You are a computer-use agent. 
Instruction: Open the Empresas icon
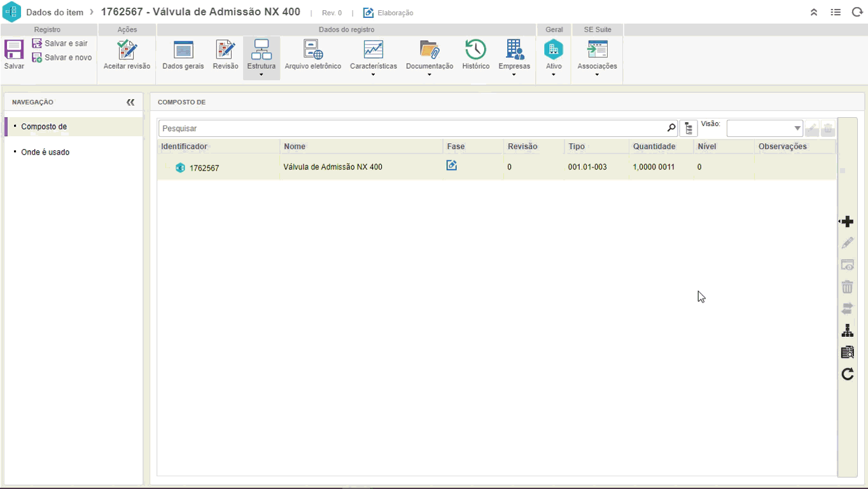(514, 50)
